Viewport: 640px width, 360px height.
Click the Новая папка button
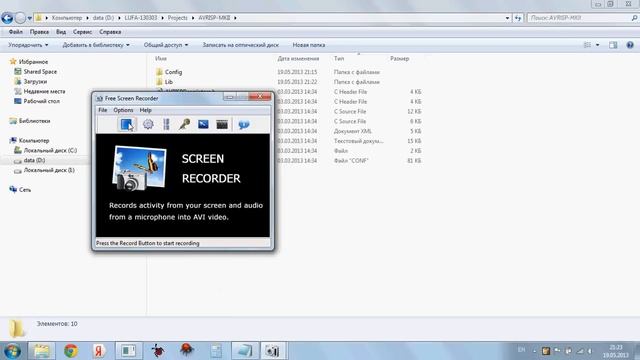tap(309, 45)
